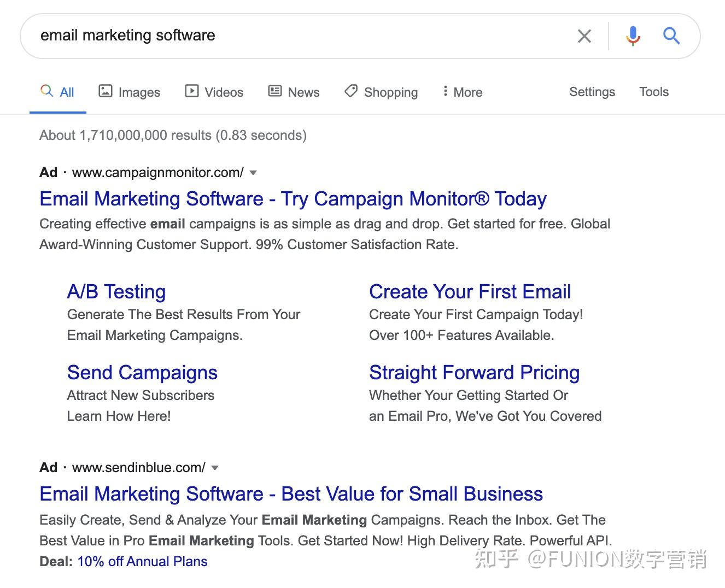Open the Straight Forward Pricing sitelink
This screenshot has height=588, width=725.
point(474,373)
